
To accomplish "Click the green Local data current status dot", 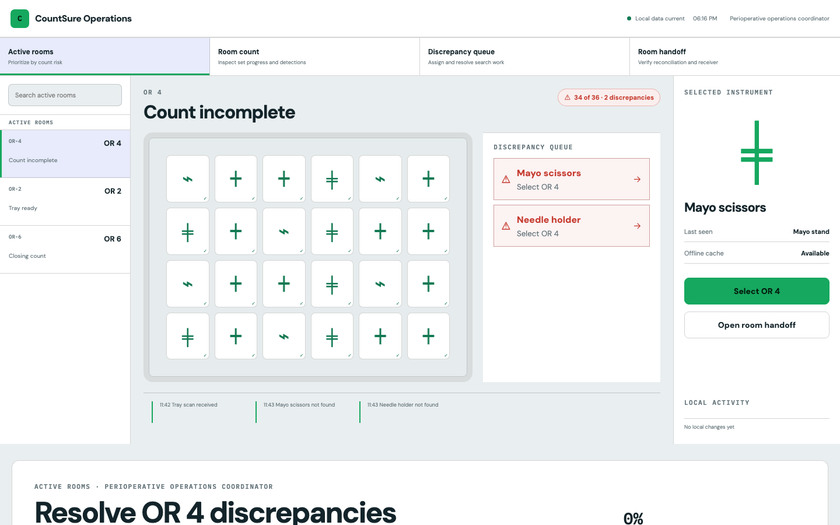I will 629,18.
